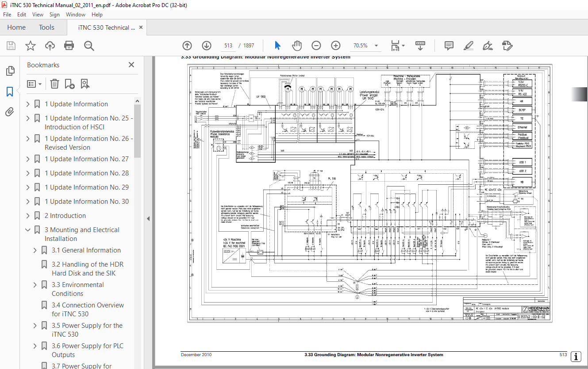Upload file to cloud icon
This screenshot has height=369, width=588.
point(50,46)
